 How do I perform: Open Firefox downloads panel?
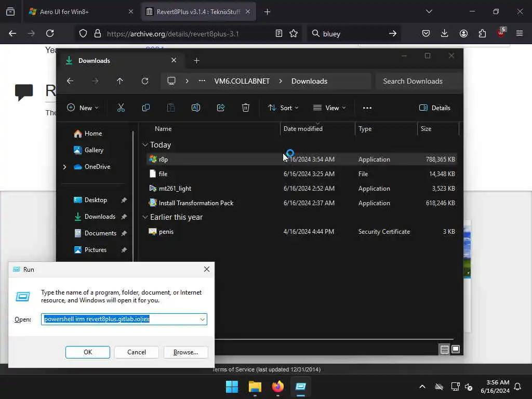[x=445, y=33]
